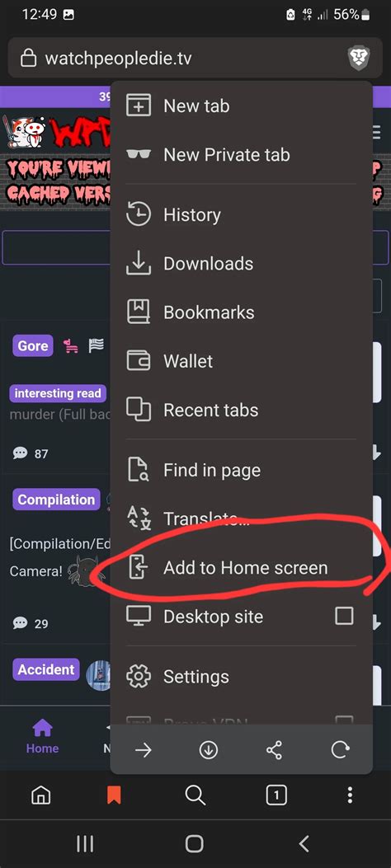The image size is (391, 868).
Task: Open History menu entry
Action: coord(242,214)
